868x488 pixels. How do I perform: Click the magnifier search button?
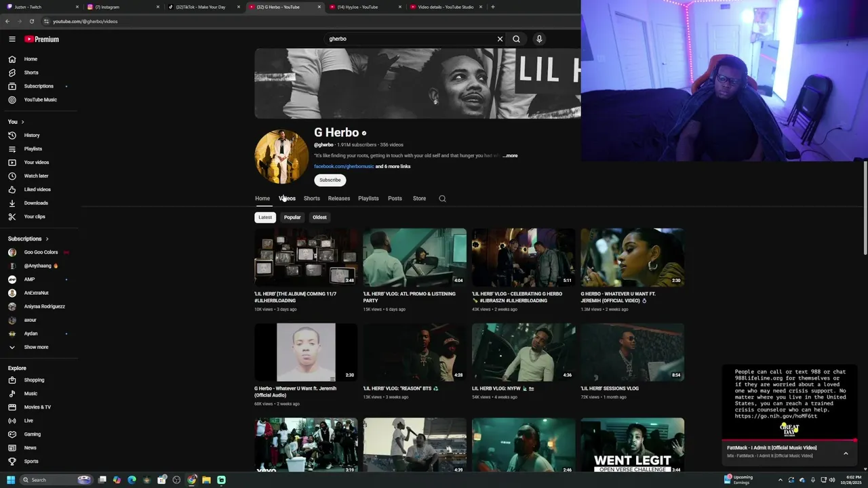[516, 39]
